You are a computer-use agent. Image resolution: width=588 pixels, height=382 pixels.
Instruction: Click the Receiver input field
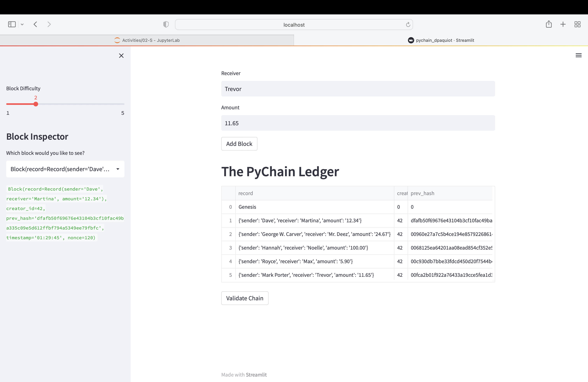(x=358, y=89)
